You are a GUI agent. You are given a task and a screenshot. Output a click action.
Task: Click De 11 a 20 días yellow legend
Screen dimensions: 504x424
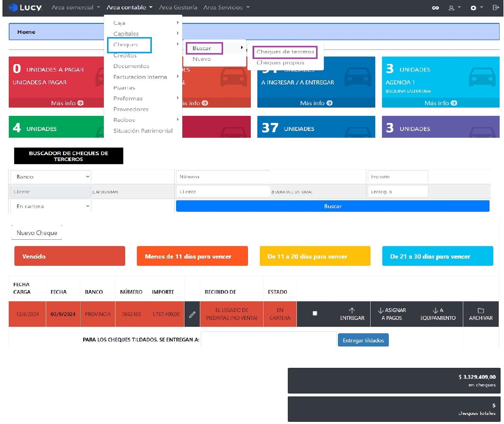315,256
